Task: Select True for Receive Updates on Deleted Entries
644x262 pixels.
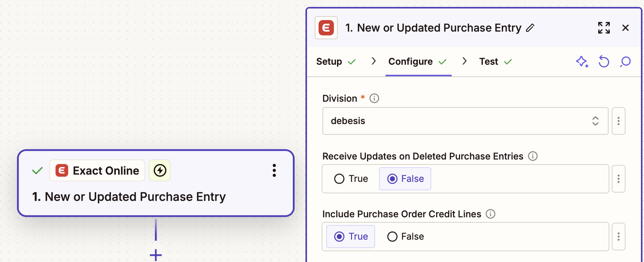Action: (x=351, y=179)
